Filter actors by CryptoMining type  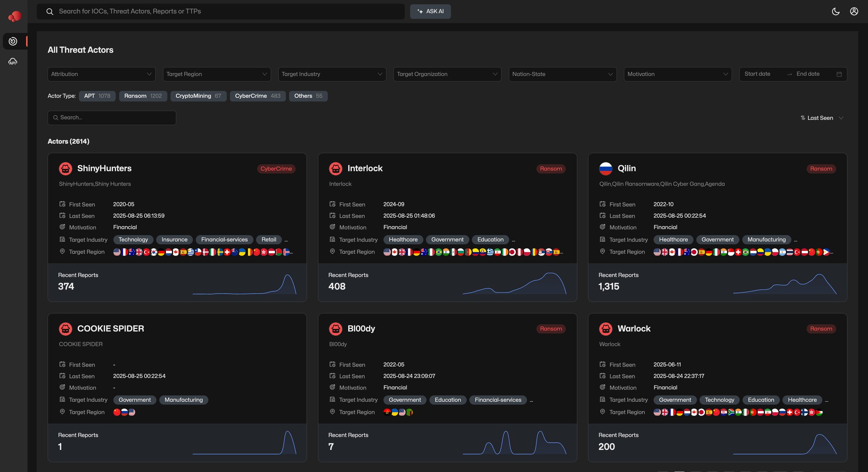pos(198,96)
